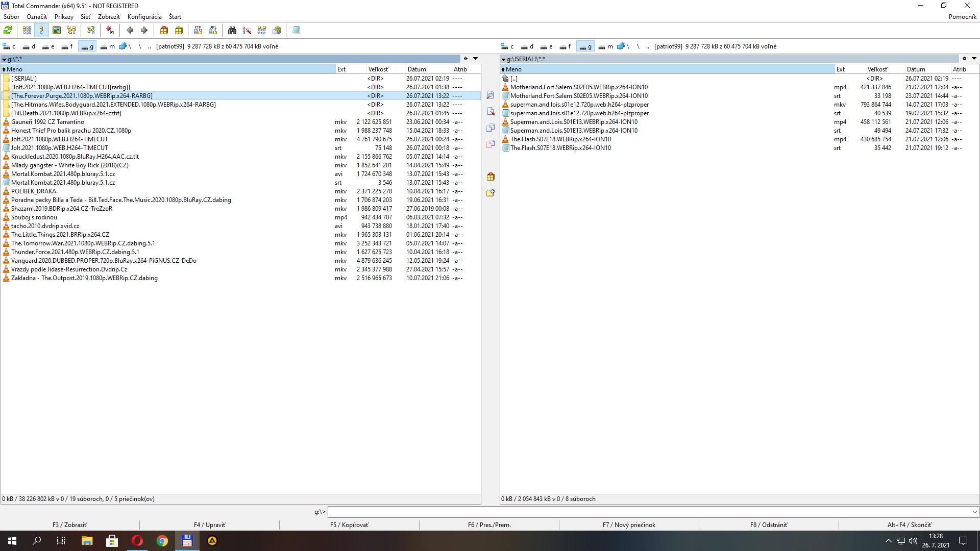The width and height of the screenshot is (980, 551).
Task: Go back to previous directory
Action: [x=130, y=31]
